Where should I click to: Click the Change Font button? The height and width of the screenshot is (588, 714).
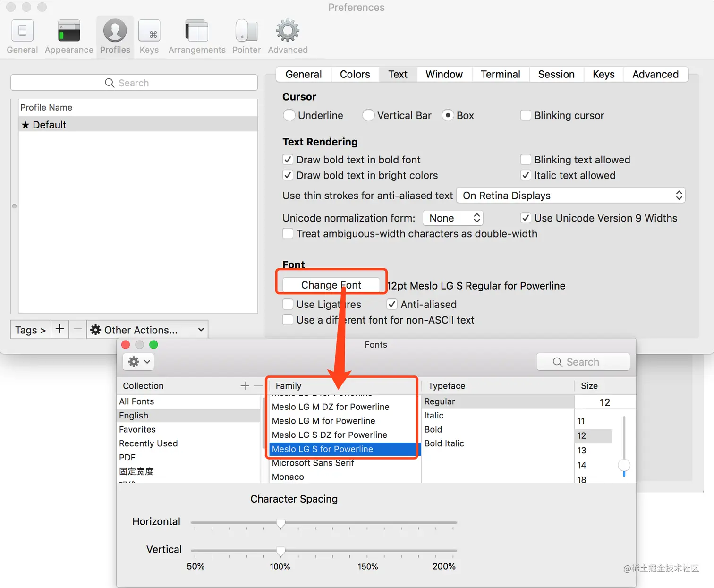(331, 285)
